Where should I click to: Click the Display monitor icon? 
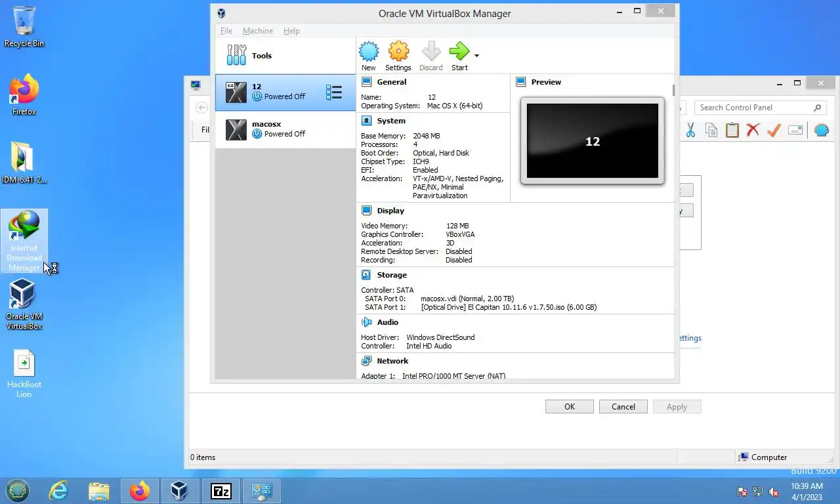click(366, 211)
